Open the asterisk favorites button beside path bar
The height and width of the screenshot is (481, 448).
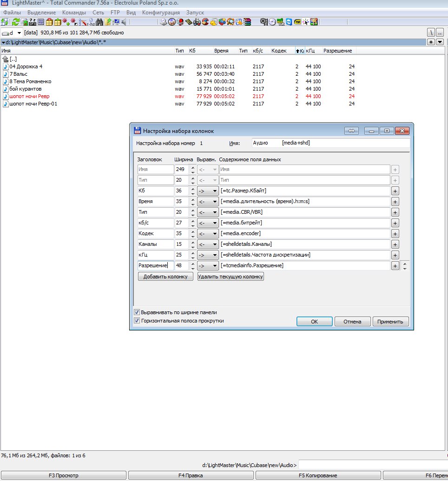click(431, 42)
